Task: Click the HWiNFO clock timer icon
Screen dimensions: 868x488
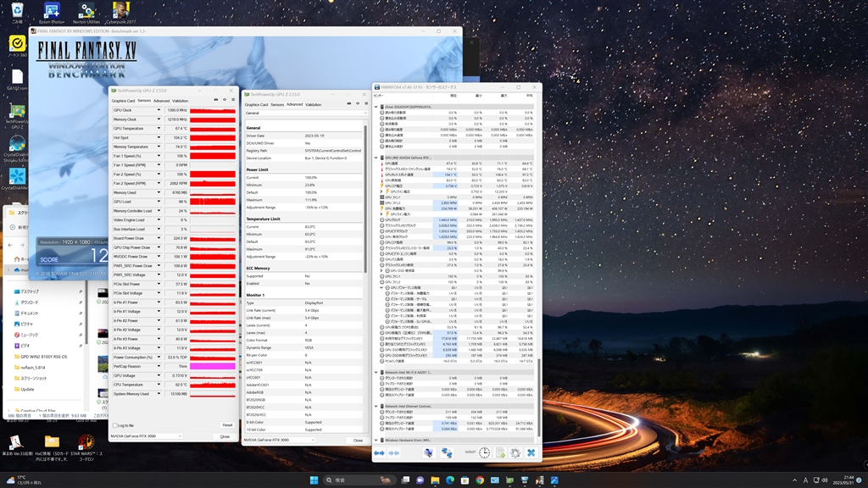Action: click(x=484, y=453)
